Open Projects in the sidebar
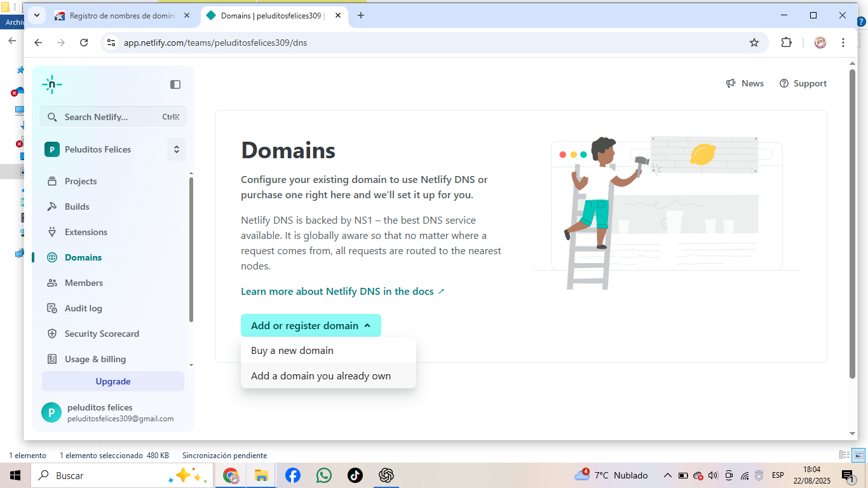Screen dimensions: 868x488 coord(81,181)
